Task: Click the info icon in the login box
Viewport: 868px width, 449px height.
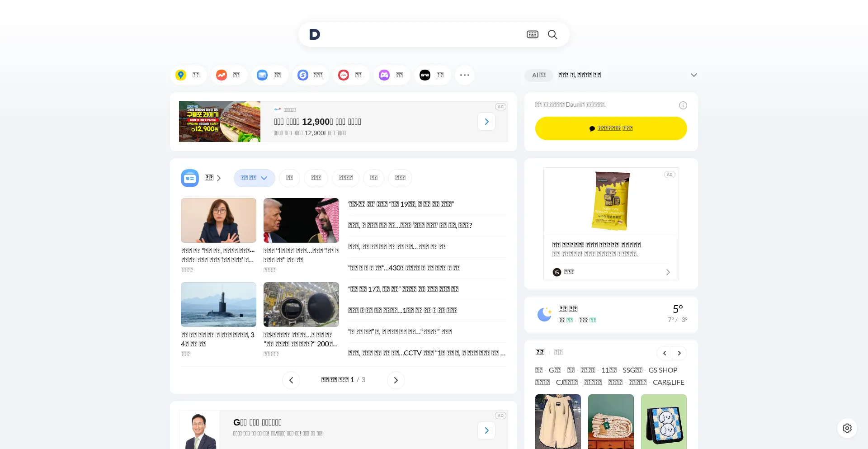Action: (683, 105)
